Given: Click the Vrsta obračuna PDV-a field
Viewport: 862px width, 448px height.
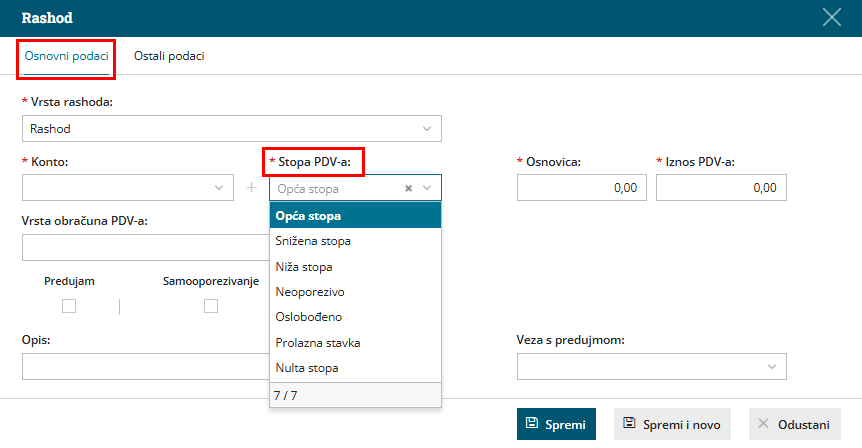Looking at the screenshot, I should (146, 247).
